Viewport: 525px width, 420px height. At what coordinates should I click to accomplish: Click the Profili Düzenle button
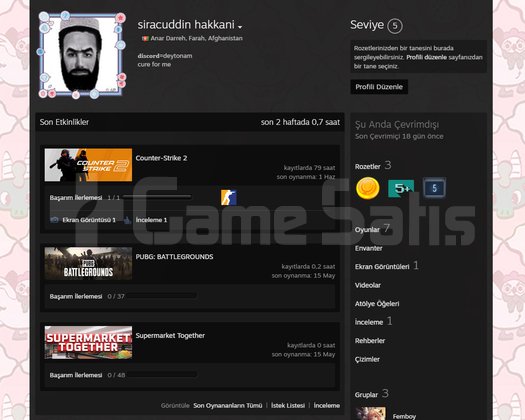(x=379, y=87)
